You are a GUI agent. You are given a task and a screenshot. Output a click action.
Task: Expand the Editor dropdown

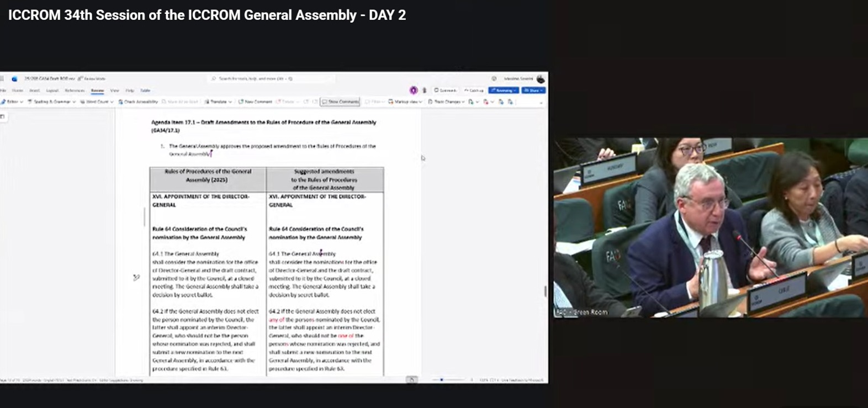pos(12,102)
